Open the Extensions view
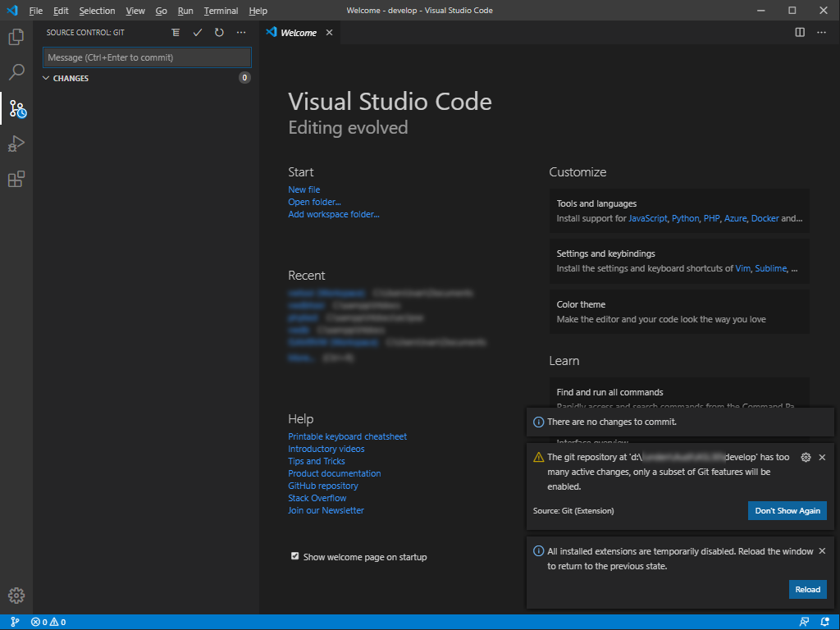This screenshot has width=840, height=630. [16, 180]
